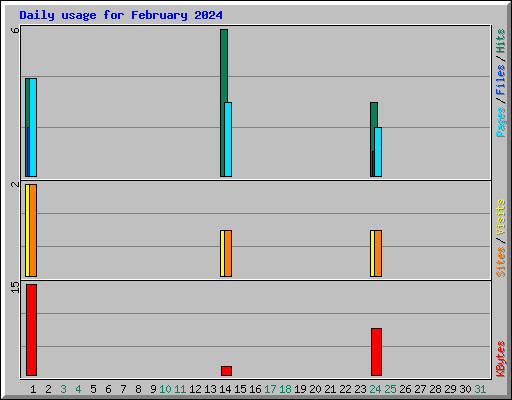
Task: Click day label '14' on the x-axis
Action: point(225,389)
